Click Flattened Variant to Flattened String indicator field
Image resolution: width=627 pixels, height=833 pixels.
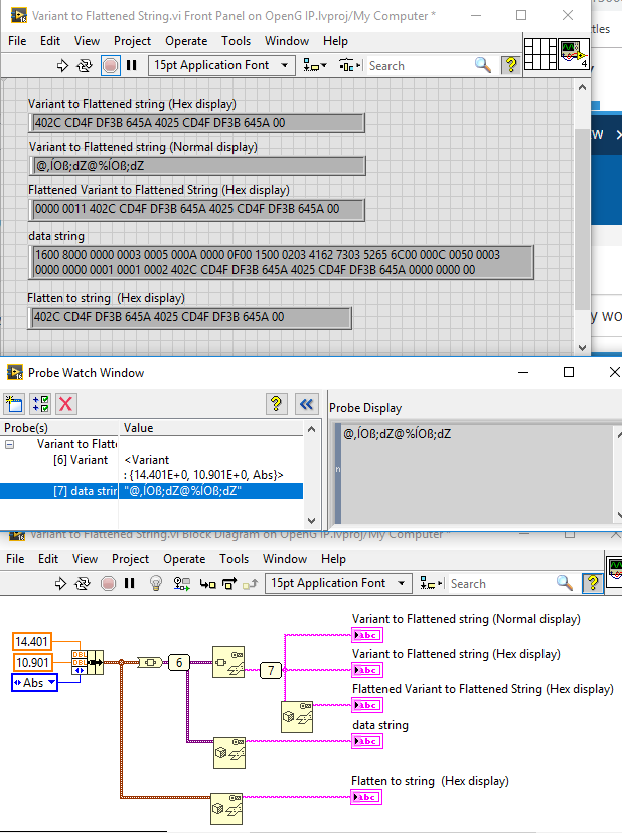[x=196, y=209]
